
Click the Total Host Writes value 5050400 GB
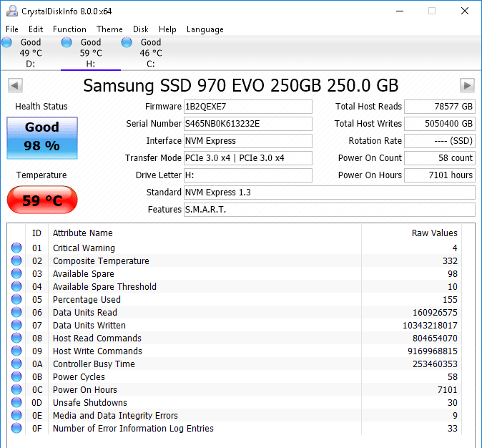[440, 124]
